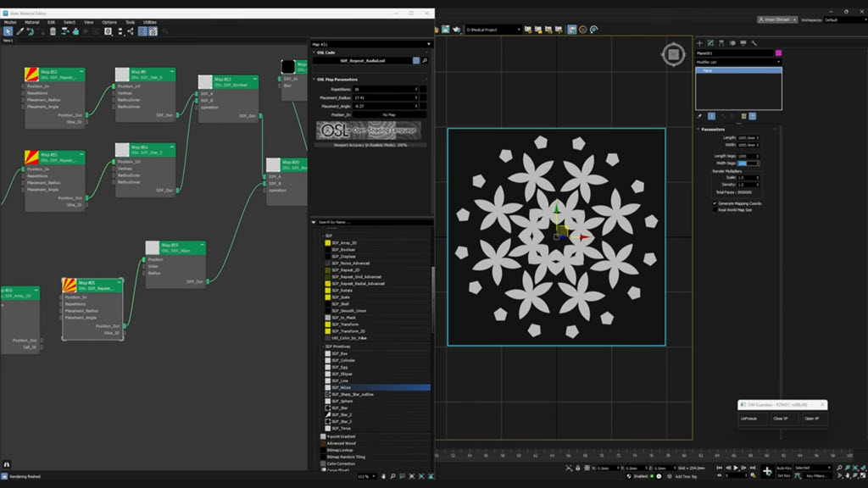Open the Modifier List dropdown

point(738,62)
